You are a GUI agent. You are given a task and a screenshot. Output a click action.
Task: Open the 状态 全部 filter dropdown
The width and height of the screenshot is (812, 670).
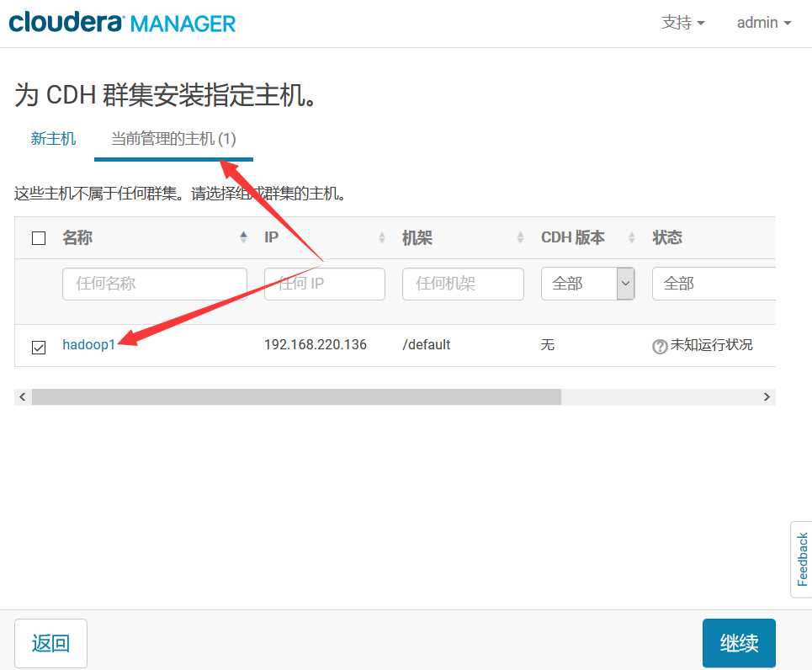pos(714,284)
